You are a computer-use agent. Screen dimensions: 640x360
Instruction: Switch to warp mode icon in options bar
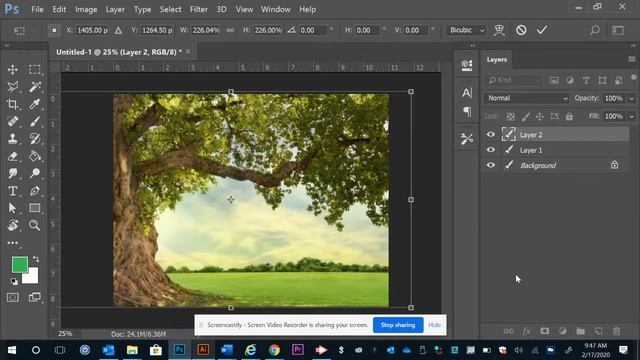click(x=499, y=30)
